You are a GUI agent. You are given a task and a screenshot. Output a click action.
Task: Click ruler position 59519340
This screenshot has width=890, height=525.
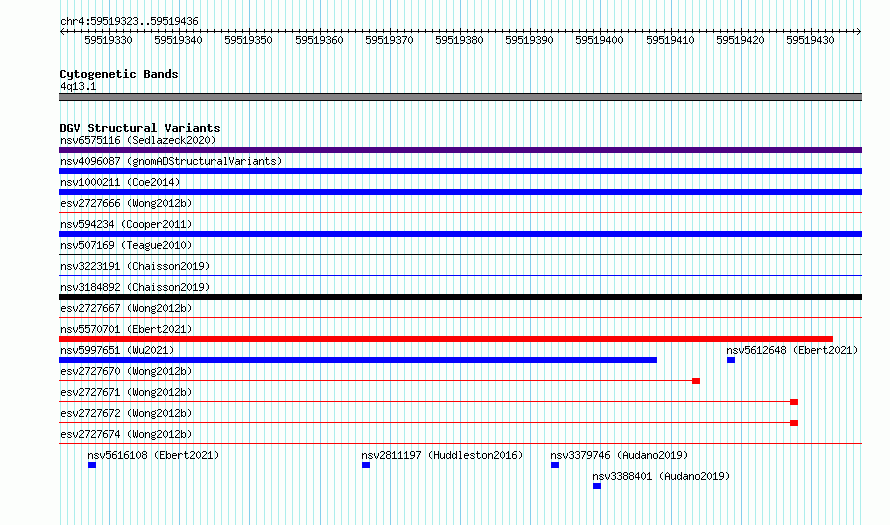tap(178, 40)
